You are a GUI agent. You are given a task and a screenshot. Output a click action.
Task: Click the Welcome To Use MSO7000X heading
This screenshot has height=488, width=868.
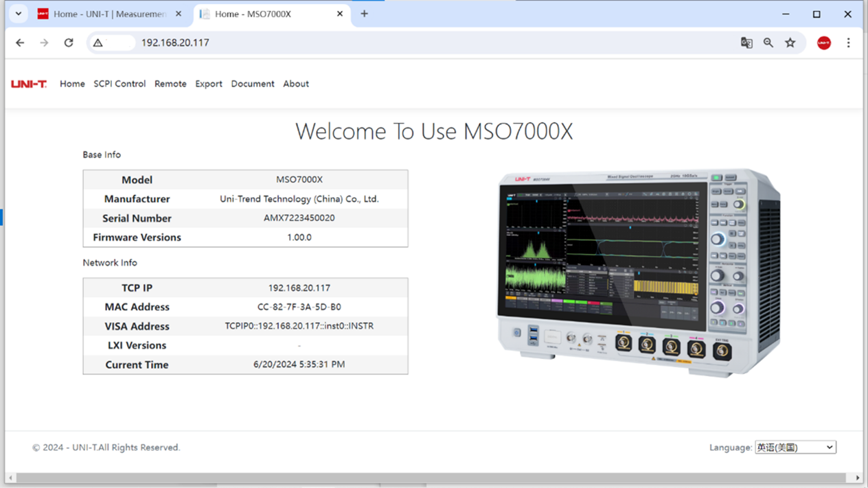[434, 131]
